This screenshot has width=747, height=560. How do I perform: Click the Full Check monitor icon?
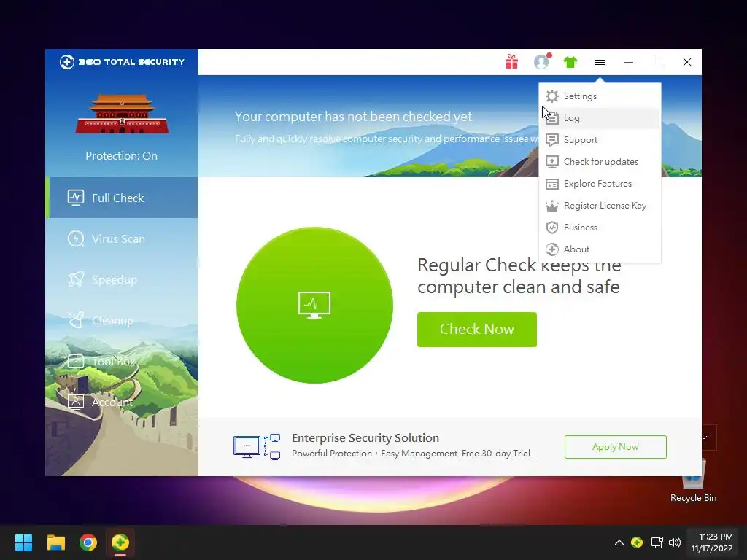(76, 198)
